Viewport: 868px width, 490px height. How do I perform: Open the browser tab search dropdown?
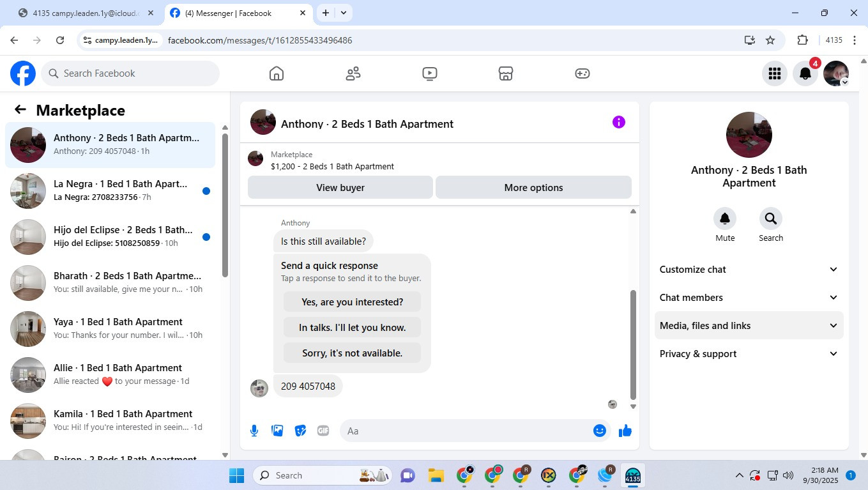click(344, 13)
